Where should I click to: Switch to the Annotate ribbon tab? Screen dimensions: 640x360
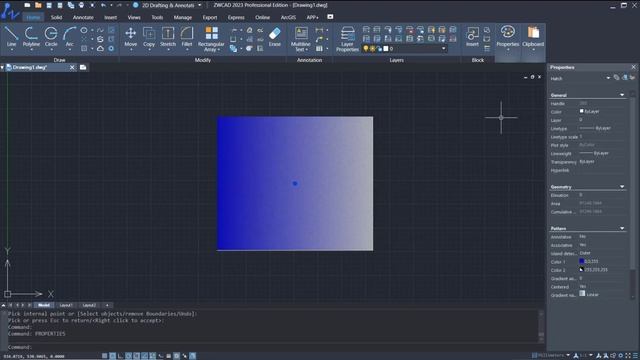[83, 18]
